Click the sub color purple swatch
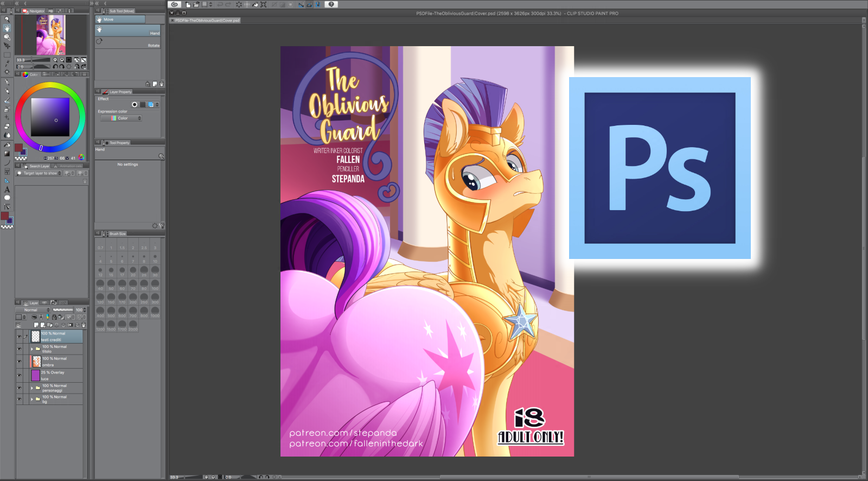The width and height of the screenshot is (868, 481). 10,221
